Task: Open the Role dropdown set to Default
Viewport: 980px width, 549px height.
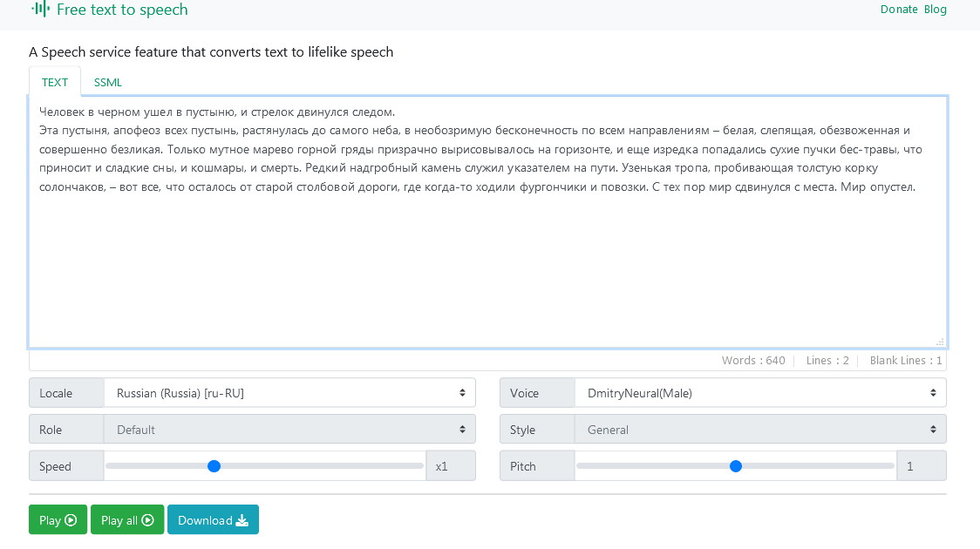Action: [x=289, y=429]
